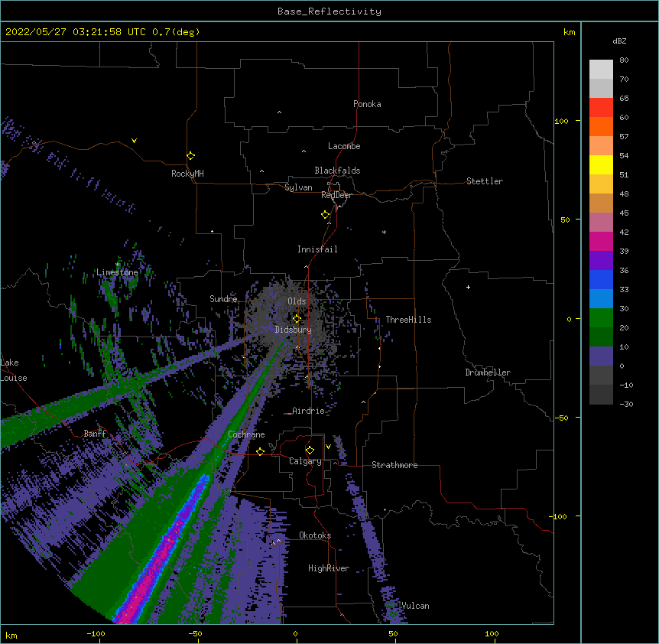This screenshot has height=644, width=659.
Task: Click the yellow diamond marker above Calgary label
Action: pyautogui.click(x=310, y=450)
